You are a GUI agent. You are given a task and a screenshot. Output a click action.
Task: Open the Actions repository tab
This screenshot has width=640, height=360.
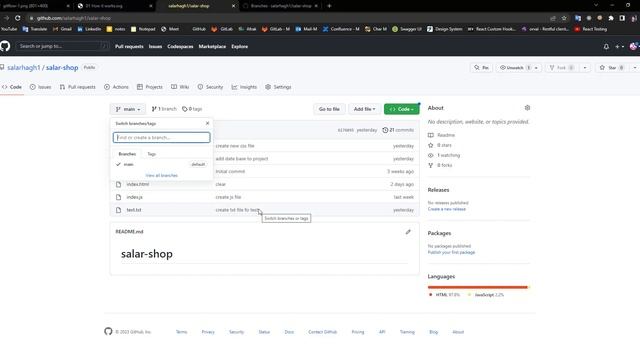(116, 87)
